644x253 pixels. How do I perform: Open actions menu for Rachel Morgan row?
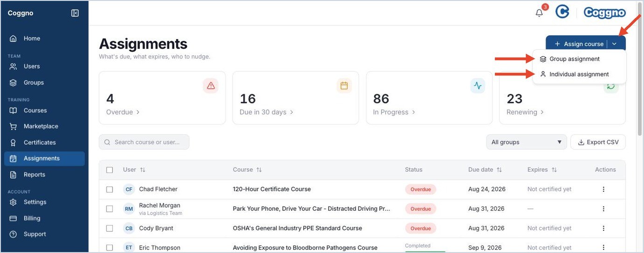coord(603,209)
